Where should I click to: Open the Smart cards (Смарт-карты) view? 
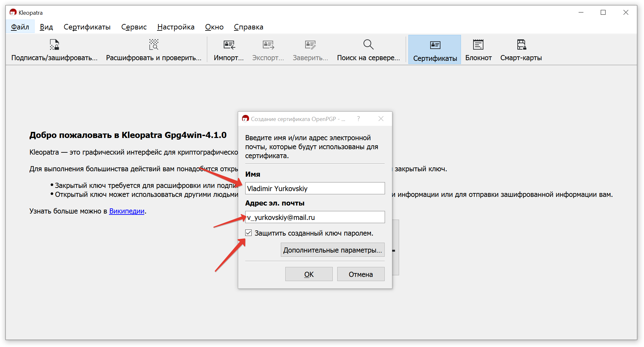(x=521, y=50)
